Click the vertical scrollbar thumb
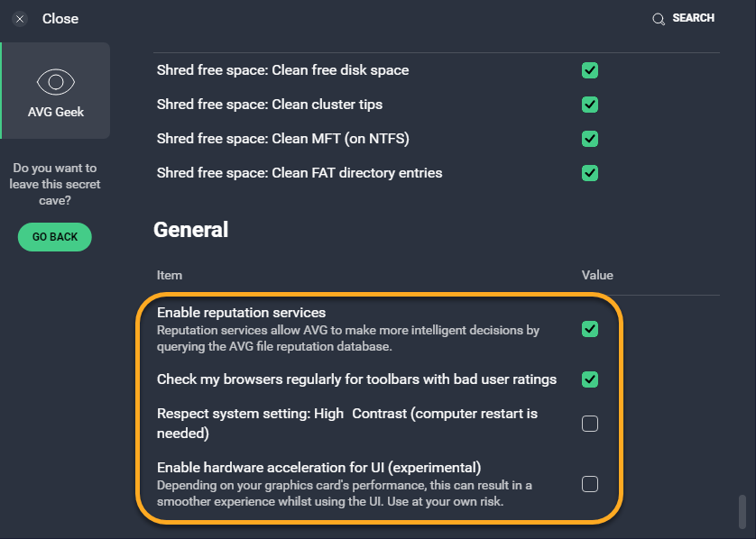The height and width of the screenshot is (539, 756). [742, 514]
